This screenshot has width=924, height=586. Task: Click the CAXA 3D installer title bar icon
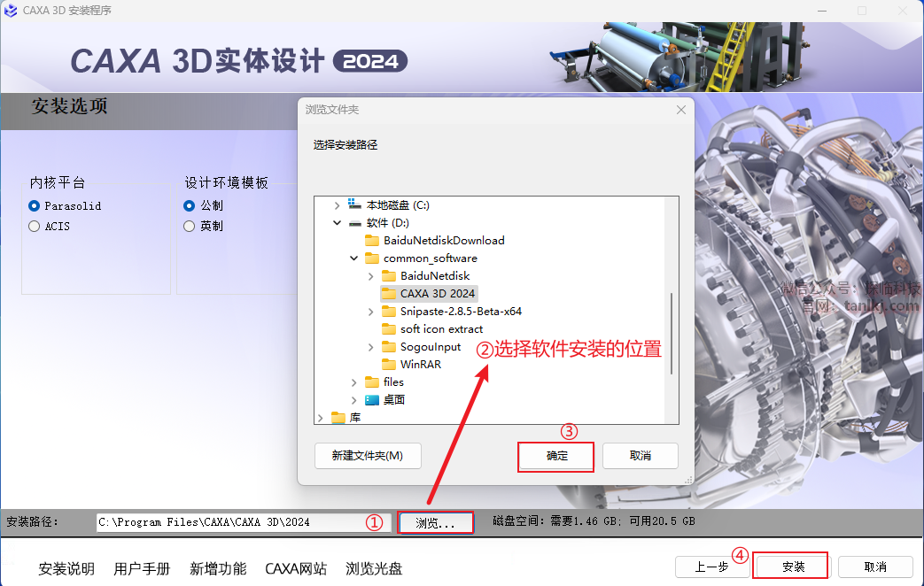point(11,11)
